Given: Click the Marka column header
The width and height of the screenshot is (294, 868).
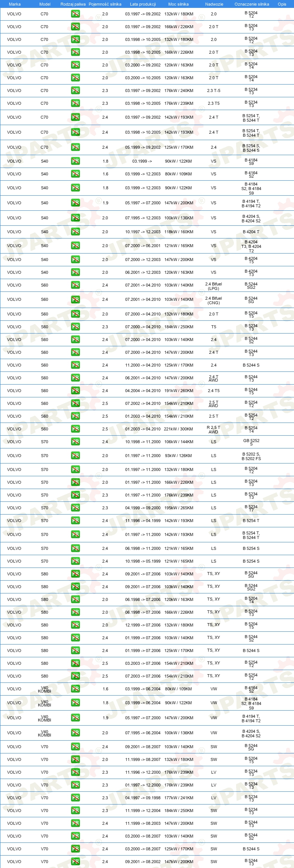Looking at the screenshot, I should (x=15, y=4).
